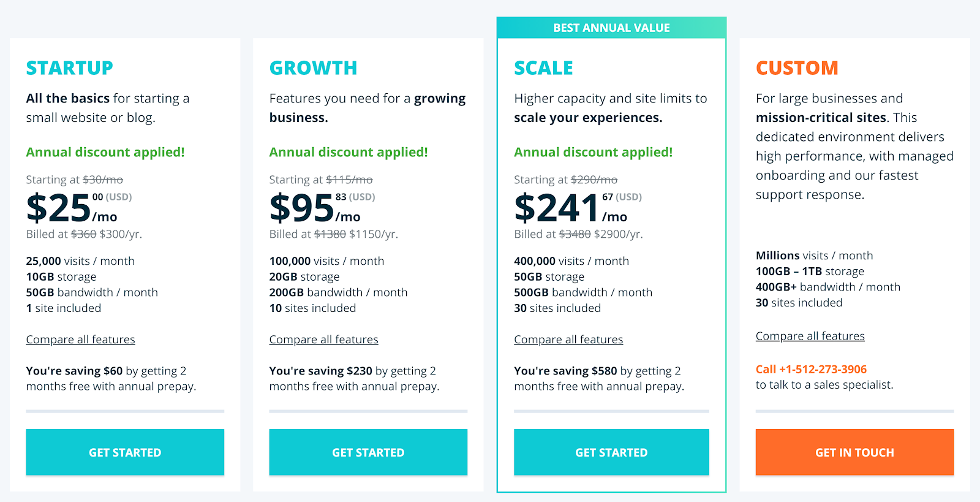This screenshot has height=502, width=980.
Task: Select the SCALE plan heading
Action: 543,68
